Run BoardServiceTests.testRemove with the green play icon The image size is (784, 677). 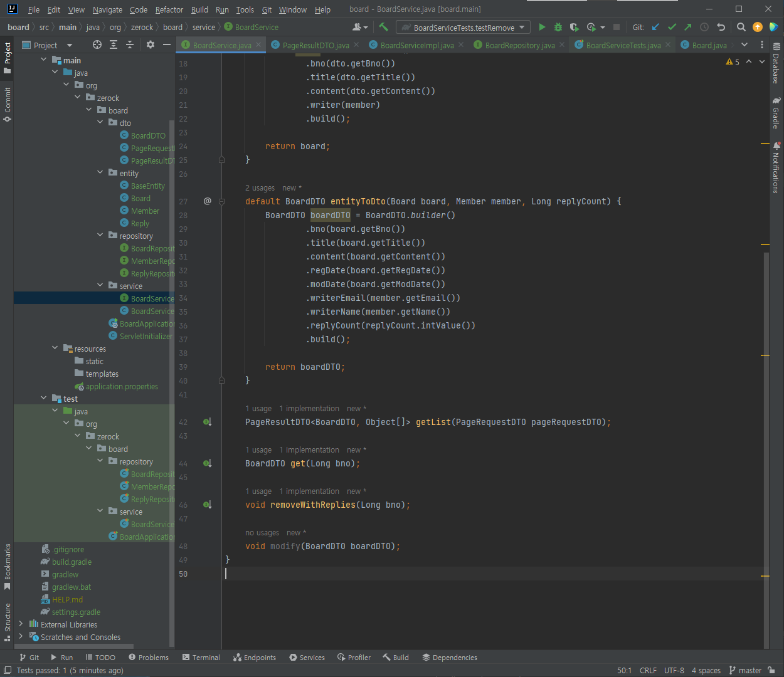tap(542, 27)
